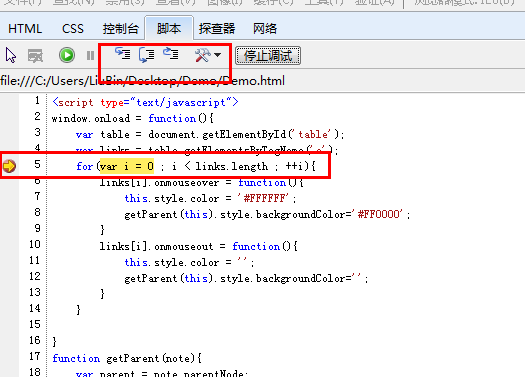
Task: Toggle breakpoint in gutter at line 11
Action: coord(9,262)
